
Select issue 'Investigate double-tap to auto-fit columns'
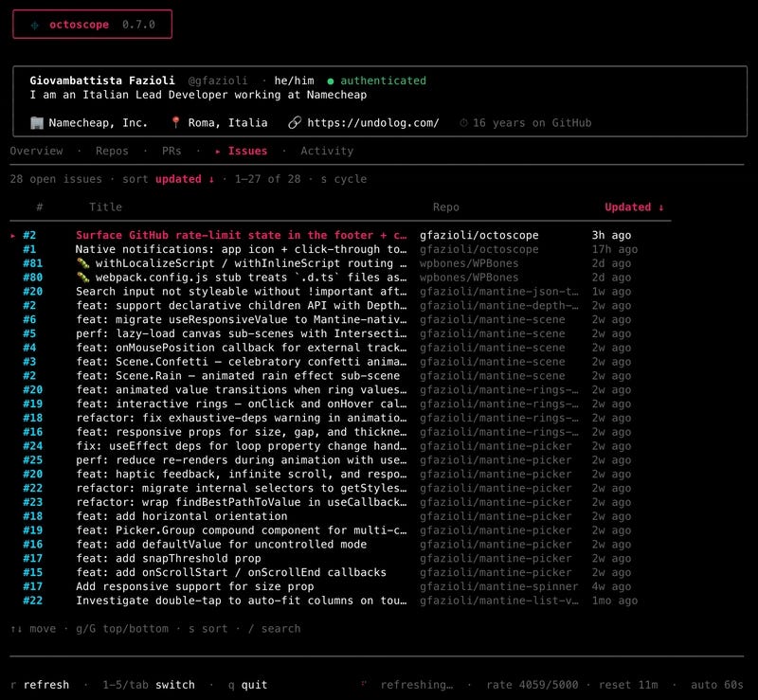pos(340,600)
